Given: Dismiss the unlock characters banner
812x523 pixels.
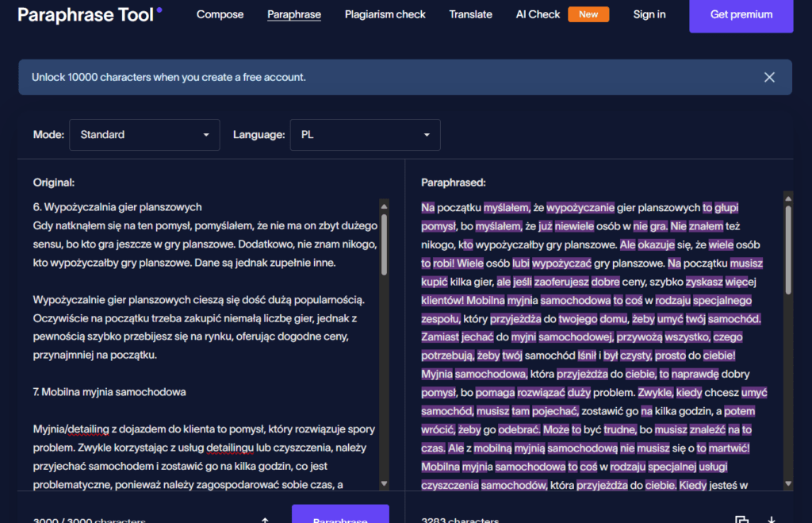Looking at the screenshot, I should (x=768, y=77).
